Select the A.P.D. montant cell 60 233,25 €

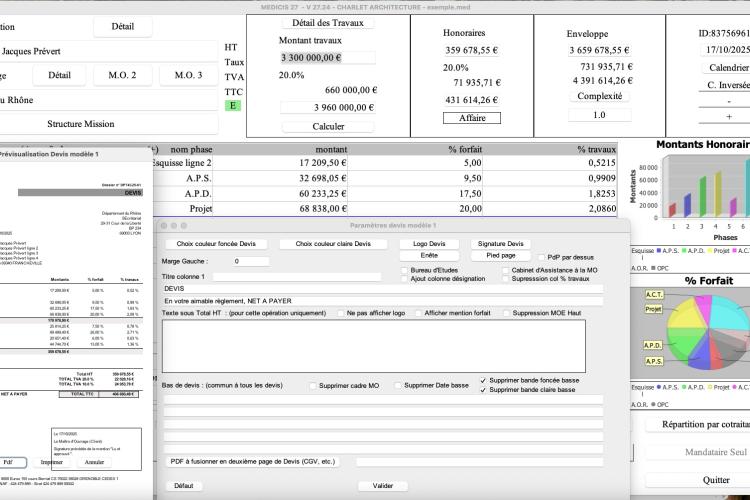[280, 193]
